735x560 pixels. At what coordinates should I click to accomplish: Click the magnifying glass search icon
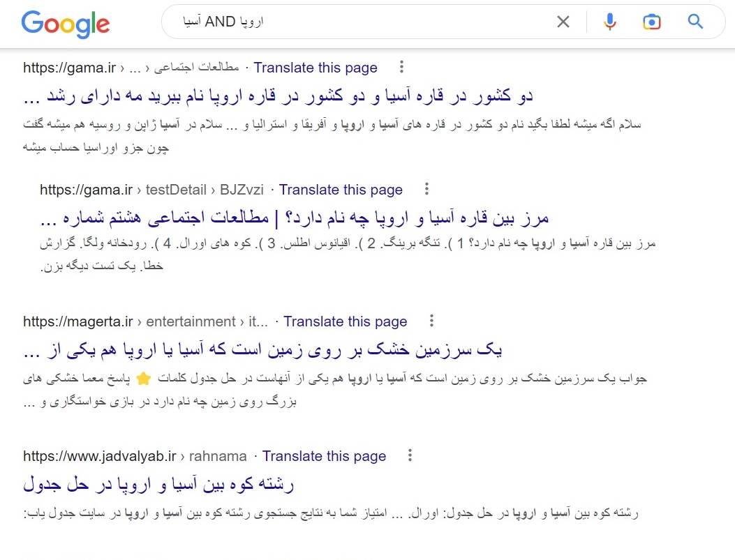(x=695, y=22)
